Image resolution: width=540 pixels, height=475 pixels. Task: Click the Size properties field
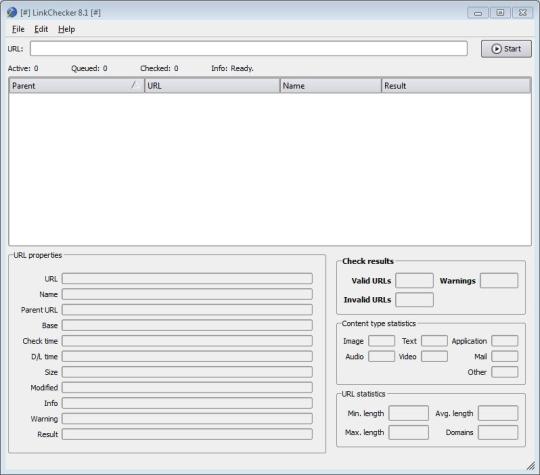187,372
